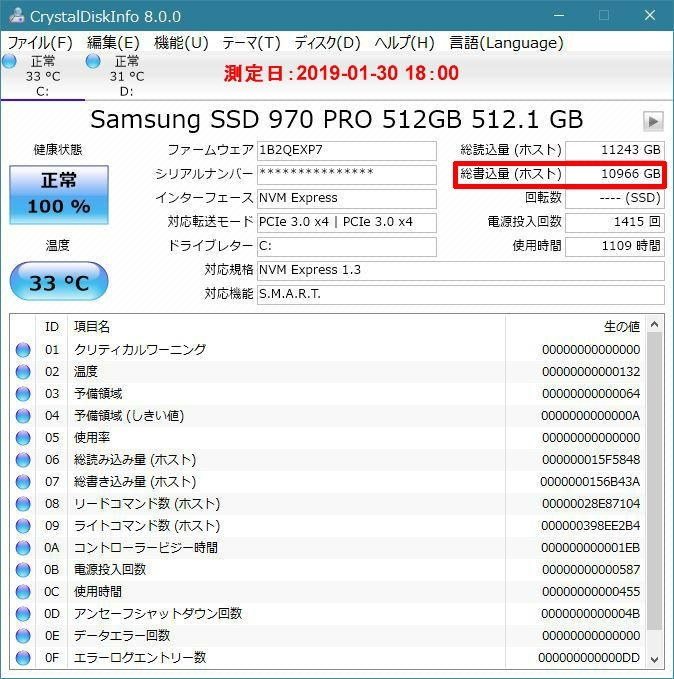674x679 pixels.
Task: Click rotation rate value ---- (SSD)
Action: pyautogui.click(x=615, y=198)
